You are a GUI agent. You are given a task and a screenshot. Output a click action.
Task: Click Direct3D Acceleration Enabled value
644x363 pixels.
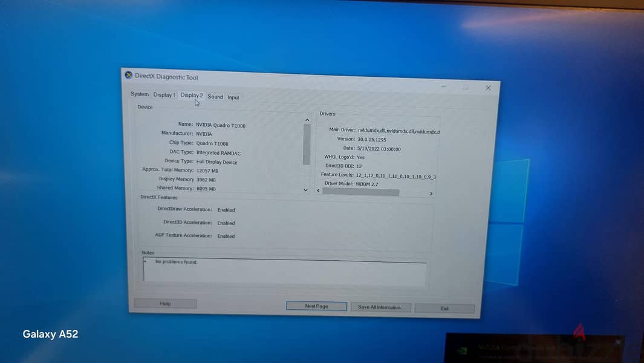[x=226, y=223]
